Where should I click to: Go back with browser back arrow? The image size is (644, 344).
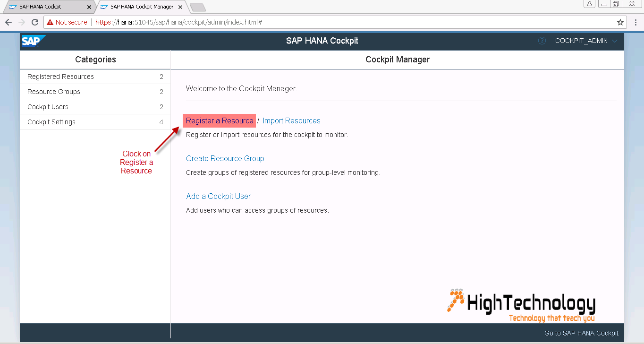click(8, 22)
